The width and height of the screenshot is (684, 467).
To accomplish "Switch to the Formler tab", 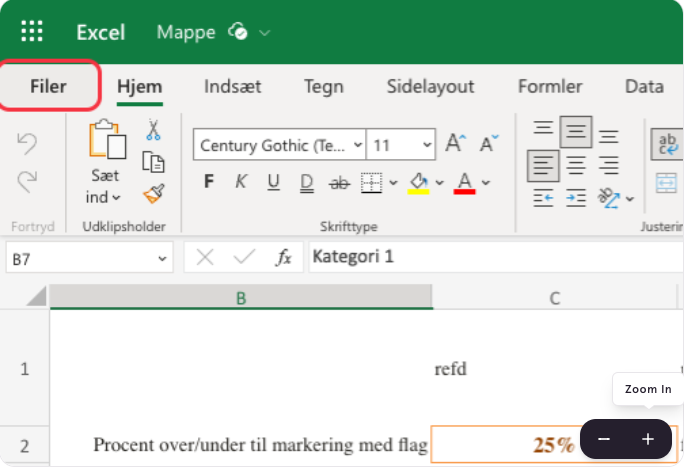I will tap(550, 87).
